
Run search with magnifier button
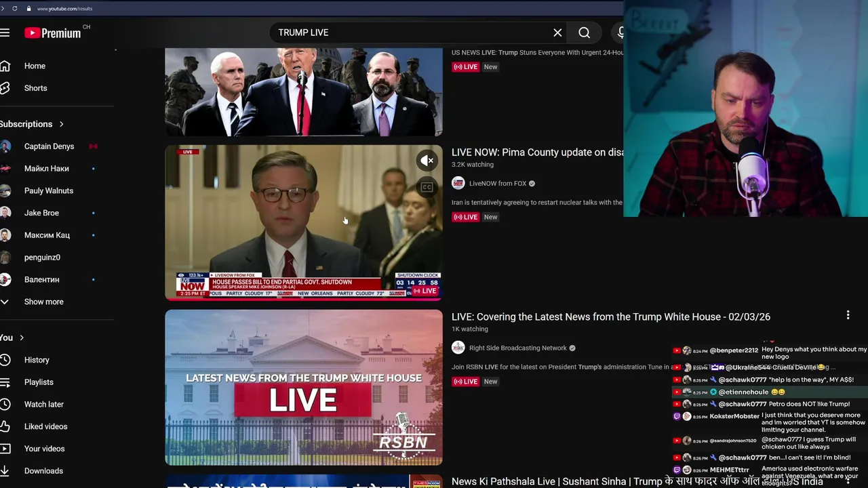[x=584, y=33]
